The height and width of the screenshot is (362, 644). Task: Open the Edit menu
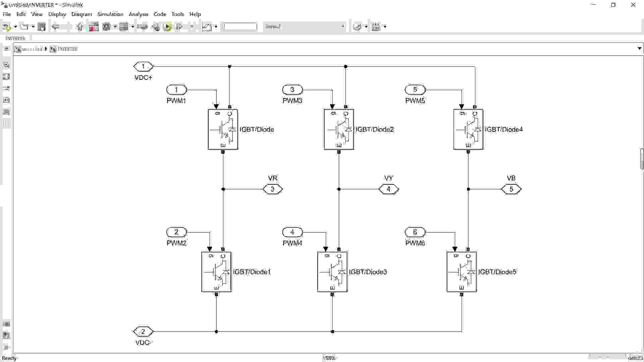(x=21, y=14)
